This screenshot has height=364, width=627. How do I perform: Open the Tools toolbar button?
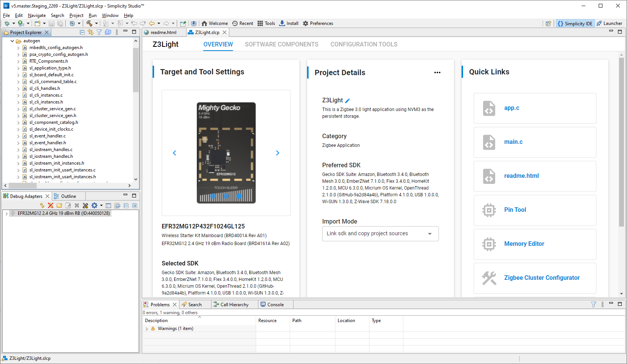[x=266, y=23]
